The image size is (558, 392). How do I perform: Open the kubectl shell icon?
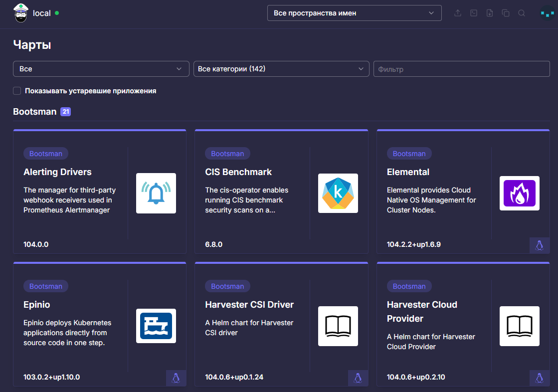point(474,13)
